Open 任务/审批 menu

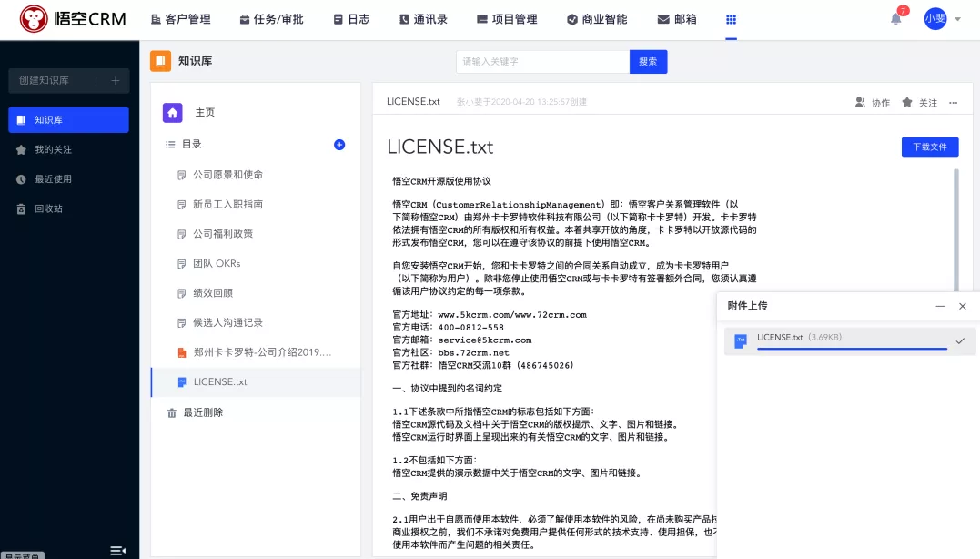271,19
